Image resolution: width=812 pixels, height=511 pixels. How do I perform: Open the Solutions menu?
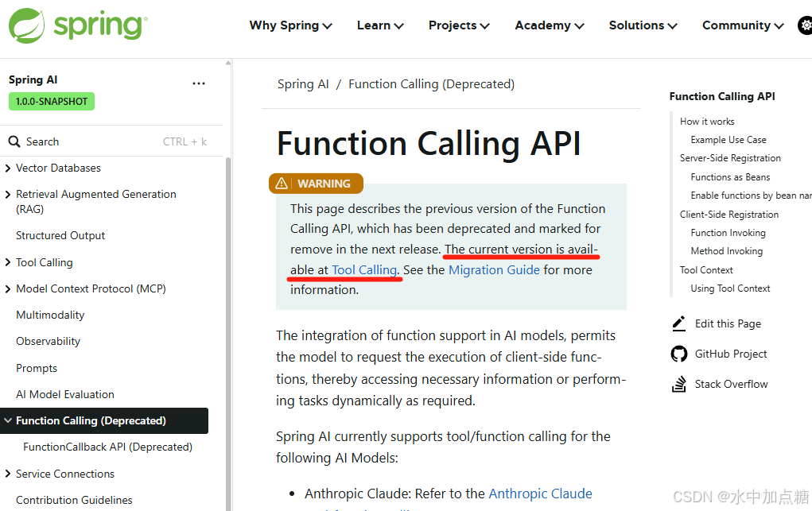643,25
